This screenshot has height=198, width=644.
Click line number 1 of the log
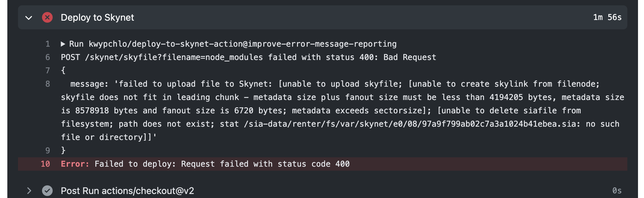pos(48,44)
